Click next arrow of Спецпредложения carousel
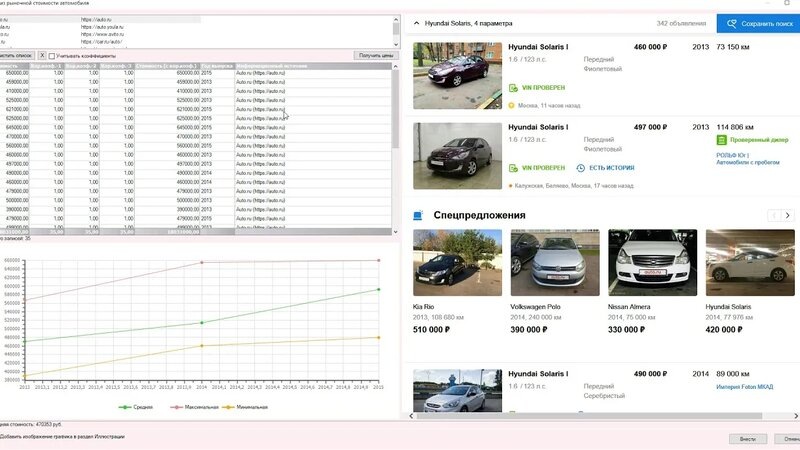 point(788,215)
